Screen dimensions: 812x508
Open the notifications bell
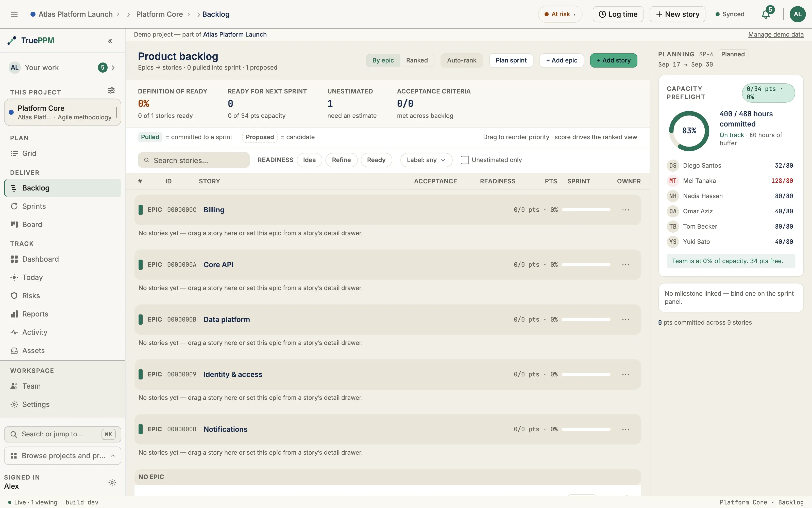coord(766,14)
